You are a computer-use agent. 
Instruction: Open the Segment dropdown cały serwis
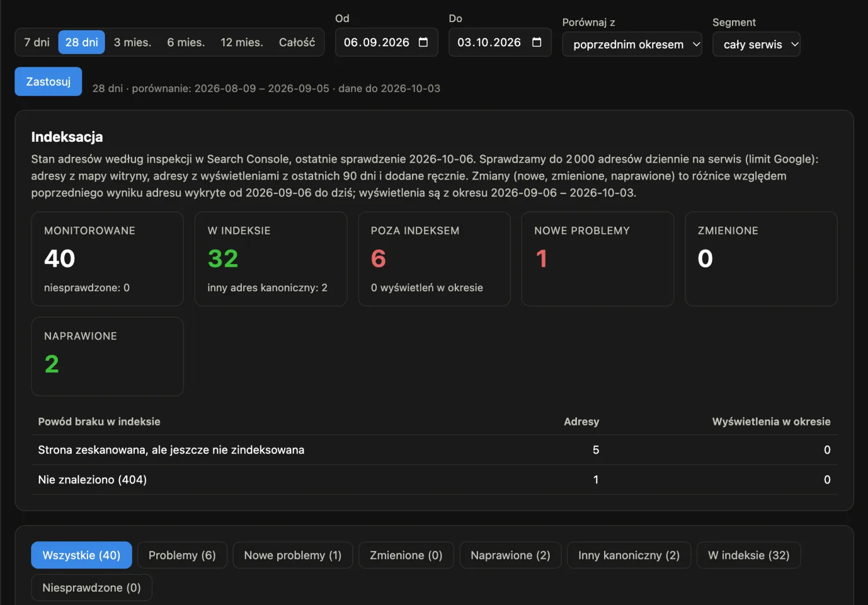click(756, 44)
